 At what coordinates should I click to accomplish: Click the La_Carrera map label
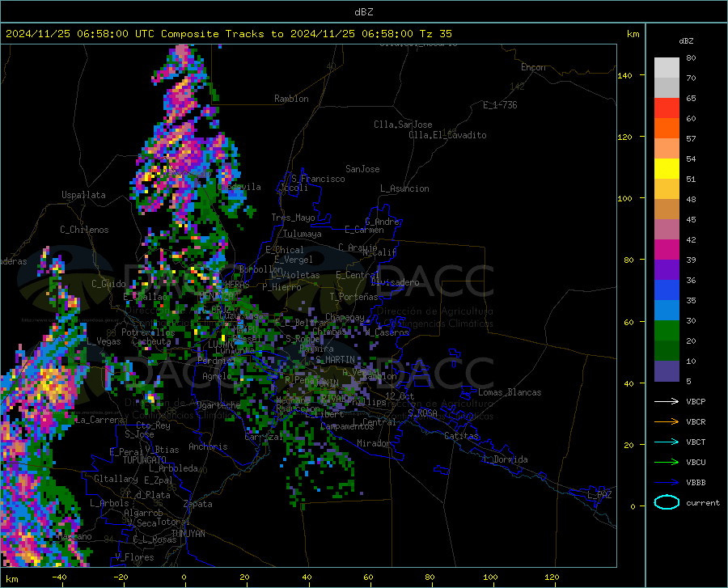(x=99, y=420)
